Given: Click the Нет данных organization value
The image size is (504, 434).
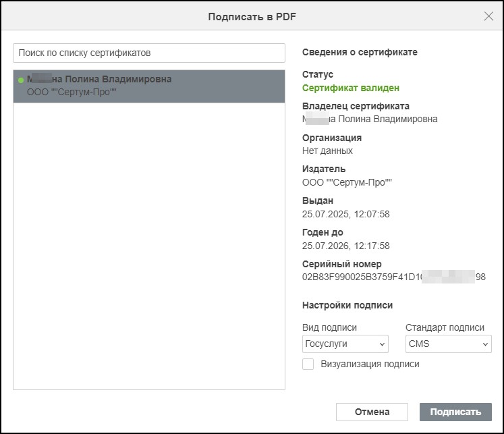Looking at the screenshot, I should (327, 151).
